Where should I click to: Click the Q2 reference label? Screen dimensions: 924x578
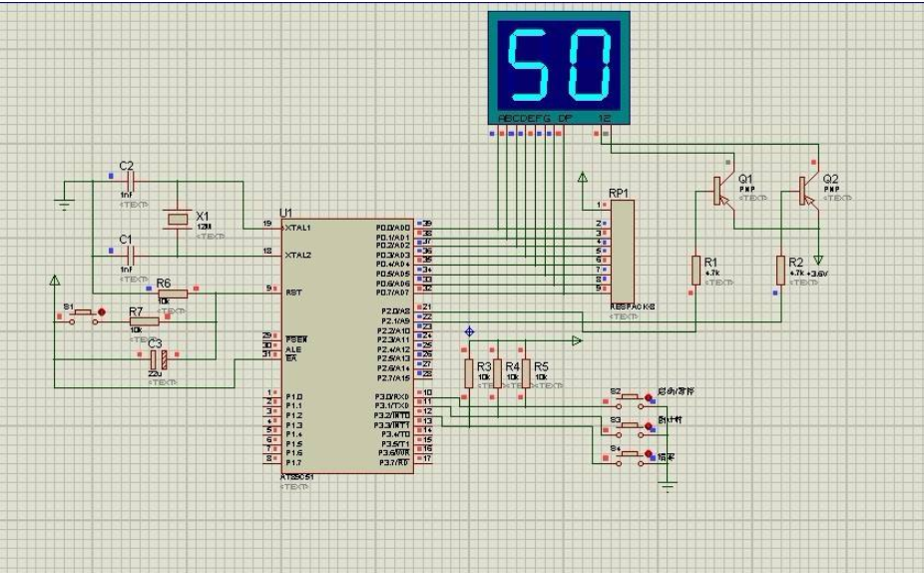(x=830, y=179)
